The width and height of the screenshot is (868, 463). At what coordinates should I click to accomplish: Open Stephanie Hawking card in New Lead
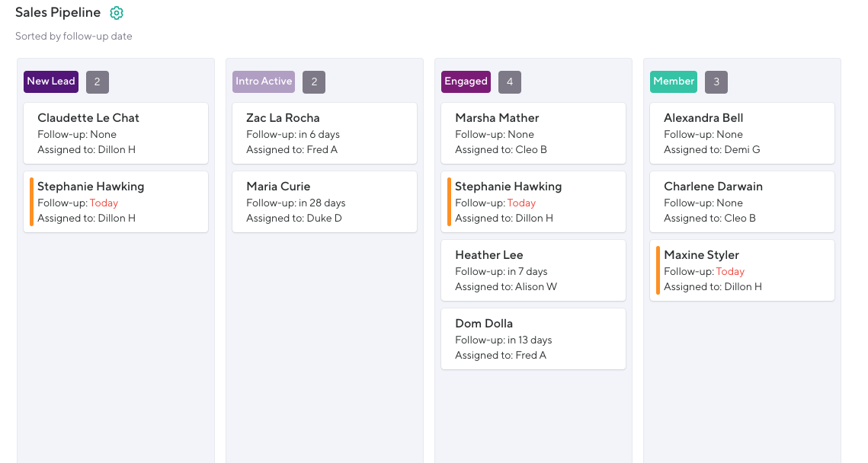[116, 202]
